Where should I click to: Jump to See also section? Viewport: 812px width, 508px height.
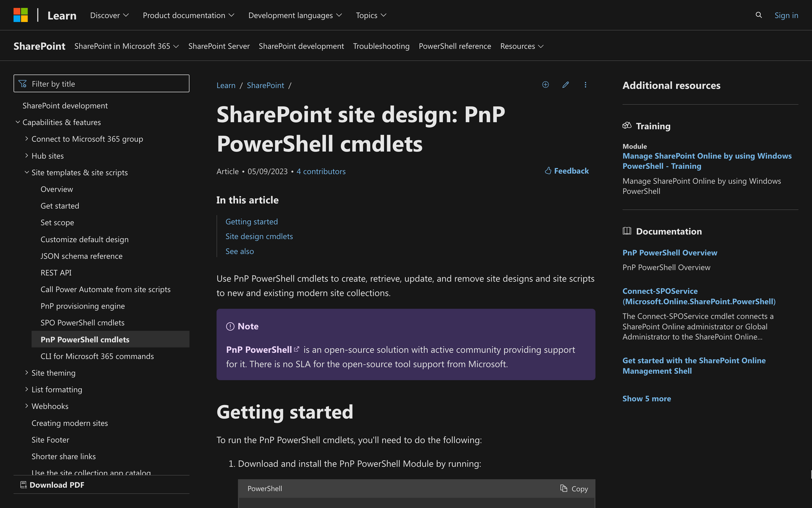240,251
